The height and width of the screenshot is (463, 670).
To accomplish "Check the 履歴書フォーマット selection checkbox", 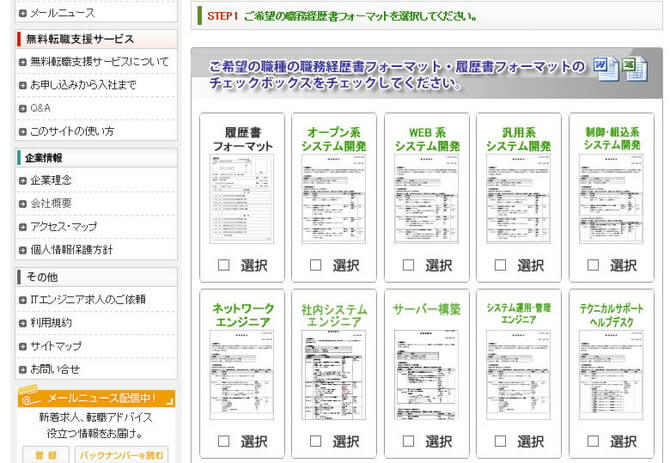I will point(223,265).
